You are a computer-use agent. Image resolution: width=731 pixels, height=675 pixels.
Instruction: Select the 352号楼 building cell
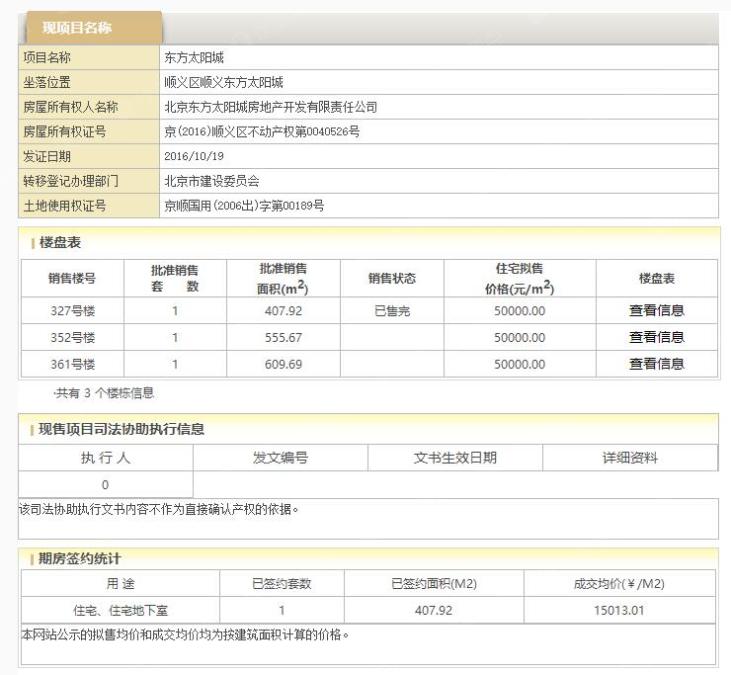pos(73,338)
